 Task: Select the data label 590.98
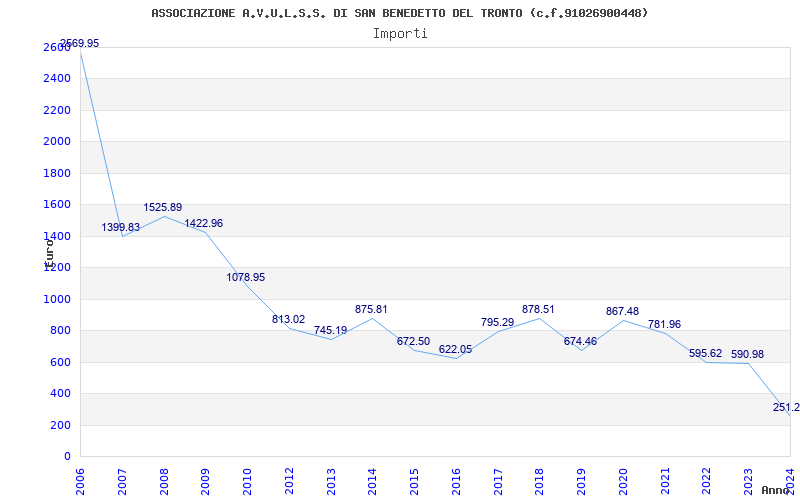pyautogui.click(x=747, y=354)
